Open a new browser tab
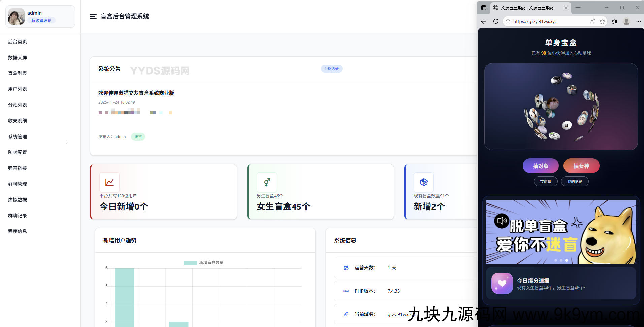644x327 pixels. pos(578,8)
